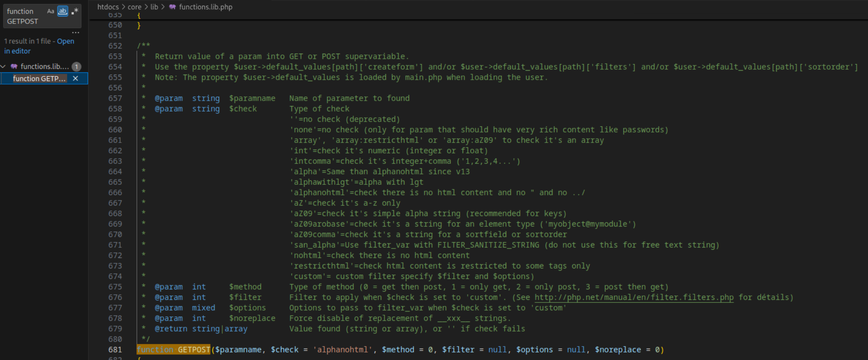Click line number 675 in the gutter
The height and width of the screenshot is (360, 868).
(115, 287)
